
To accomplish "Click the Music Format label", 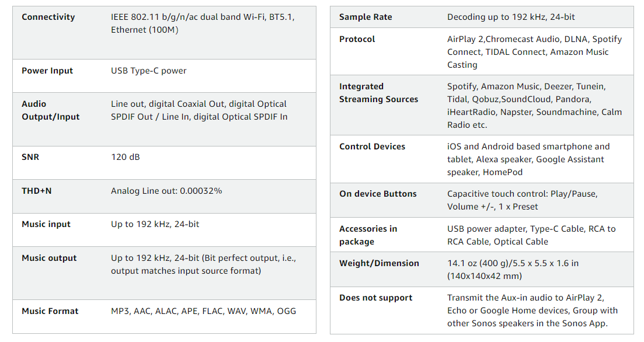I will click(x=50, y=311).
